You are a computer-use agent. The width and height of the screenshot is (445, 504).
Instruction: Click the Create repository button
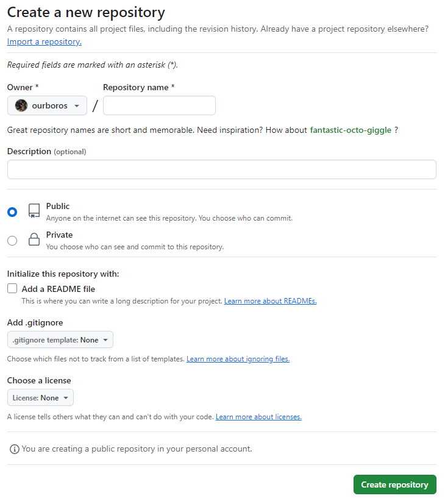coord(394,484)
